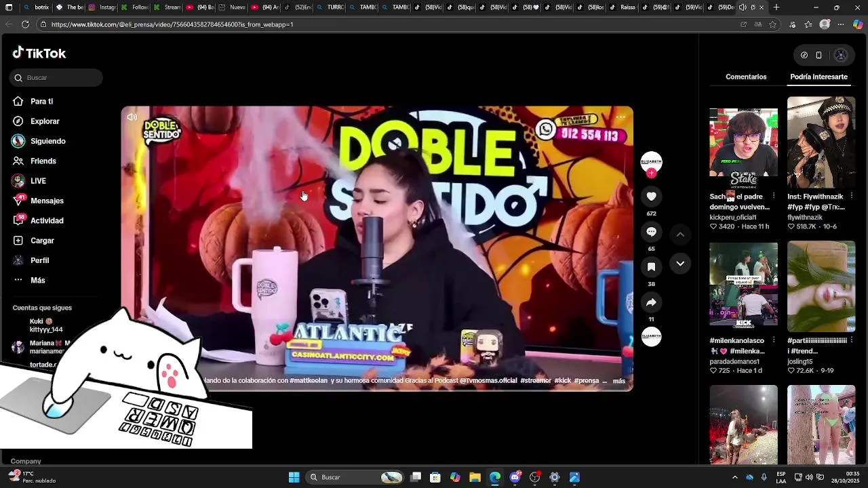Click the #prensa hashtag

click(x=587, y=381)
